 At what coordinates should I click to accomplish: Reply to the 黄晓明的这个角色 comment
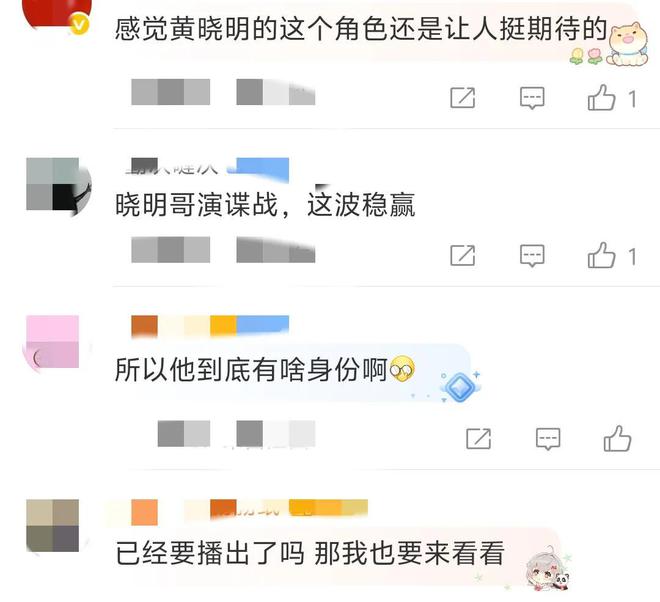coord(532,98)
